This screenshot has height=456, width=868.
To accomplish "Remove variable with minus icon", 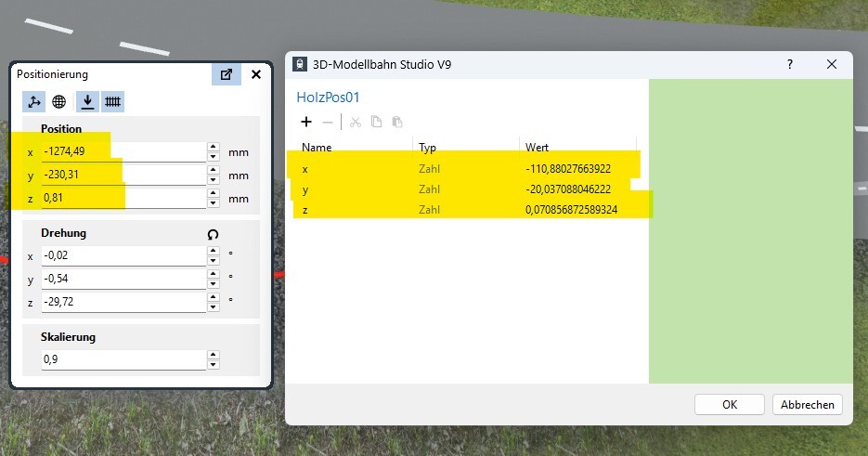I will coord(328,122).
